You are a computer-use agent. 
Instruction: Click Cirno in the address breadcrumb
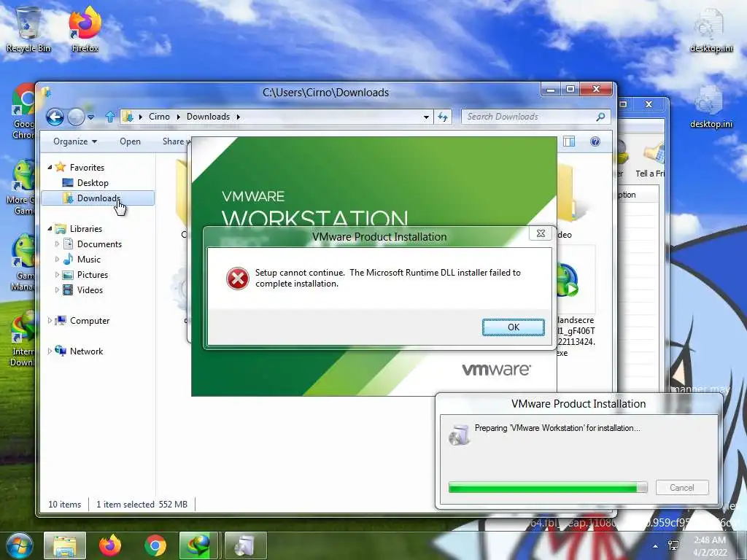pos(159,117)
